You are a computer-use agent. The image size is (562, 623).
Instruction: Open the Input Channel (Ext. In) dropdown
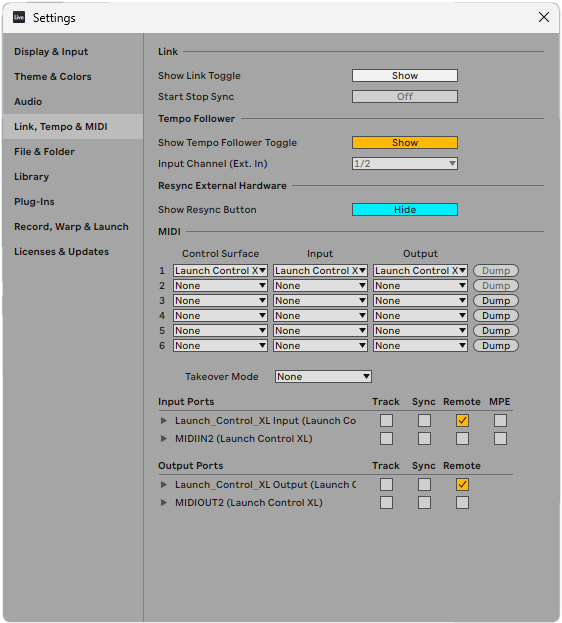tap(405, 164)
